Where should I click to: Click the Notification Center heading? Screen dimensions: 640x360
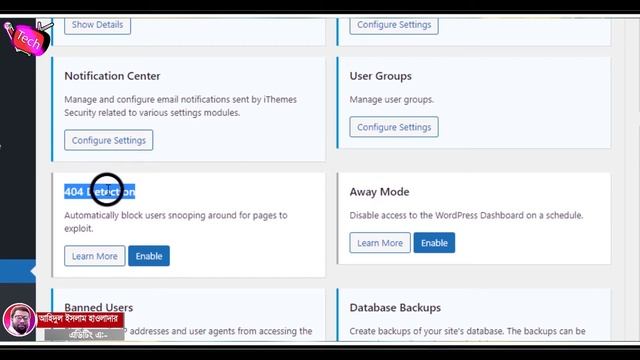[x=112, y=76]
